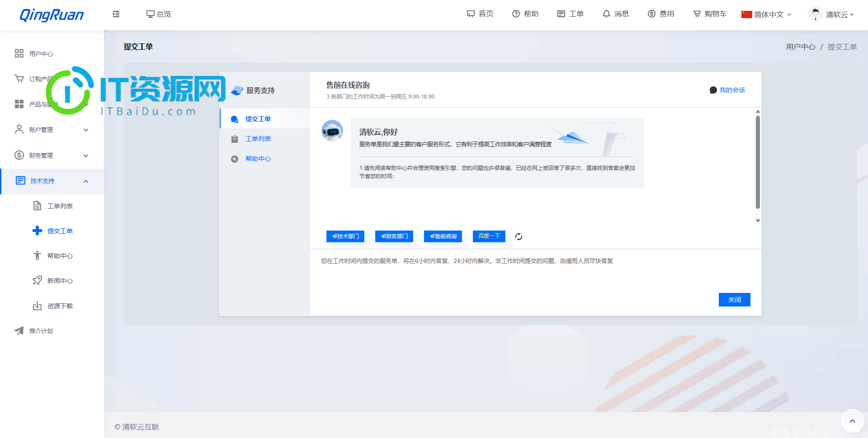Click the 百度一下 button
868x438 pixels.
[x=489, y=236]
